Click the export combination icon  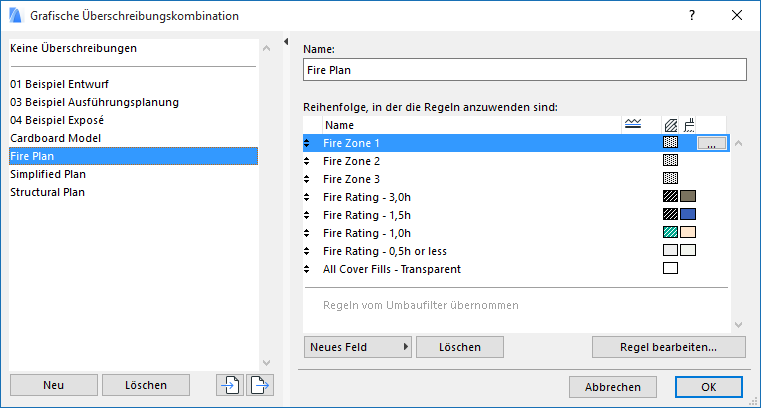pos(258,385)
